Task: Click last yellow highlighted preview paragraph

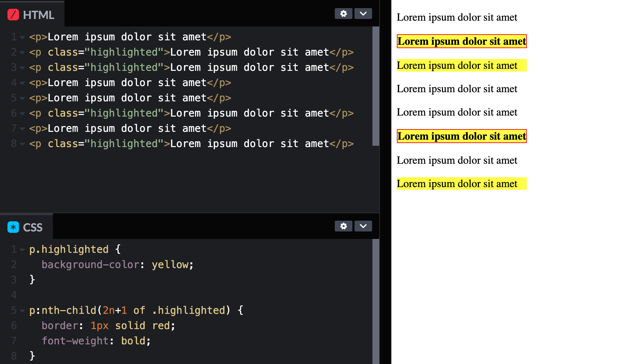Action: [462, 183]
